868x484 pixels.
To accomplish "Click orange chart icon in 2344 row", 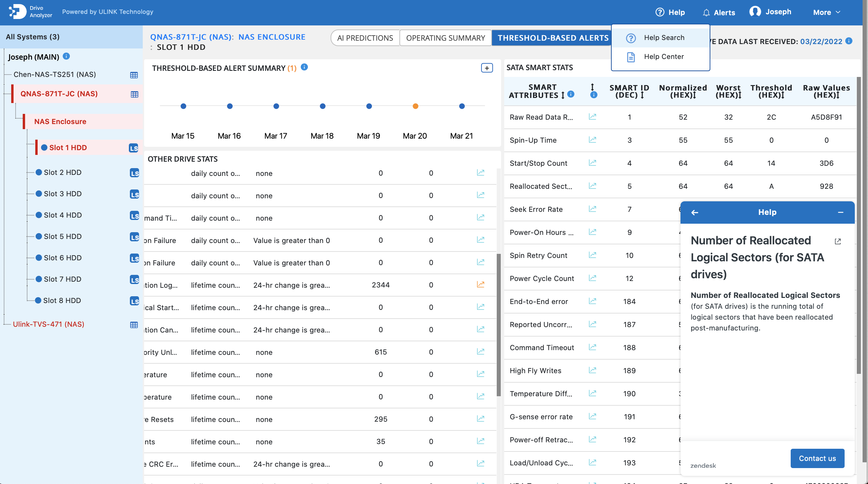I will [480, 285].
